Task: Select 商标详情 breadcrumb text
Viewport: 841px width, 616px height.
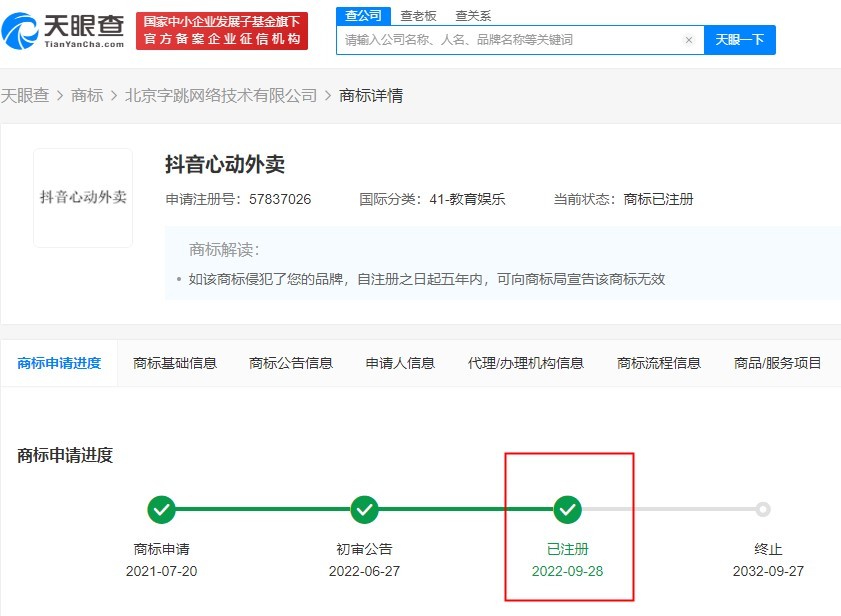Action: (x=371, y=96)
